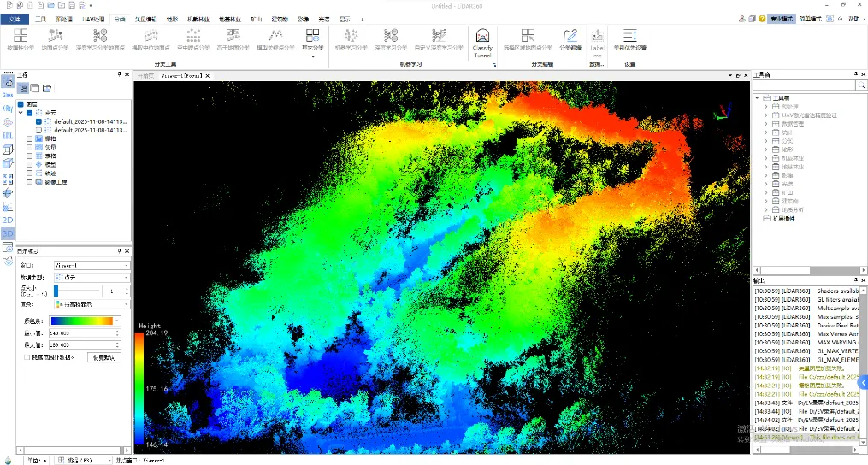Toggle the 点云 group checkbox

pos(29,113)
